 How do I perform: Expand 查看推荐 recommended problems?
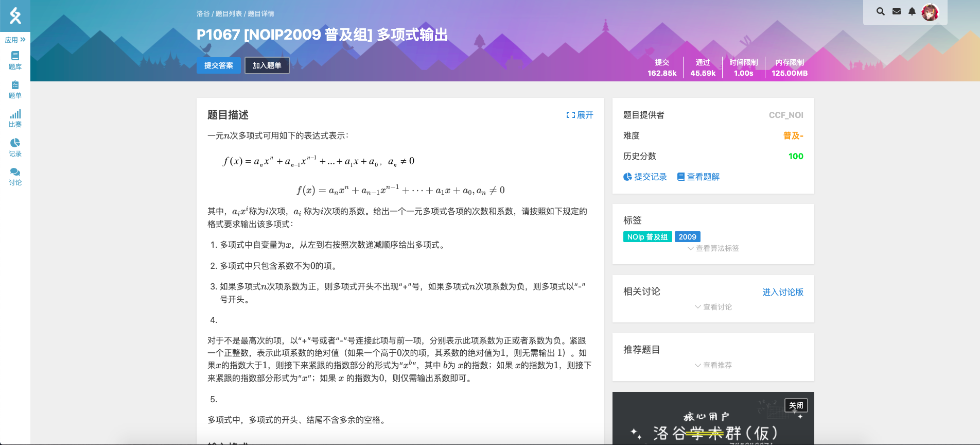point(713,365)
